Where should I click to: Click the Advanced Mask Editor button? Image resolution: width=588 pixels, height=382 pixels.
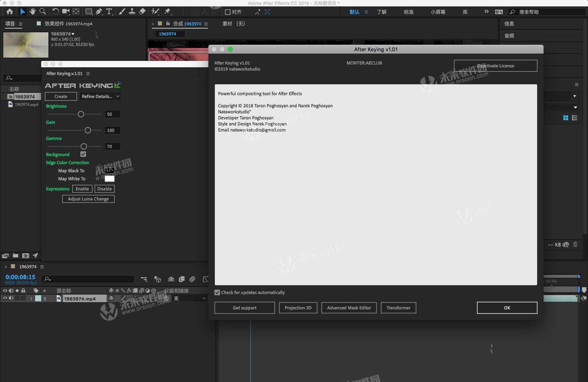click(x=349, y=308)
